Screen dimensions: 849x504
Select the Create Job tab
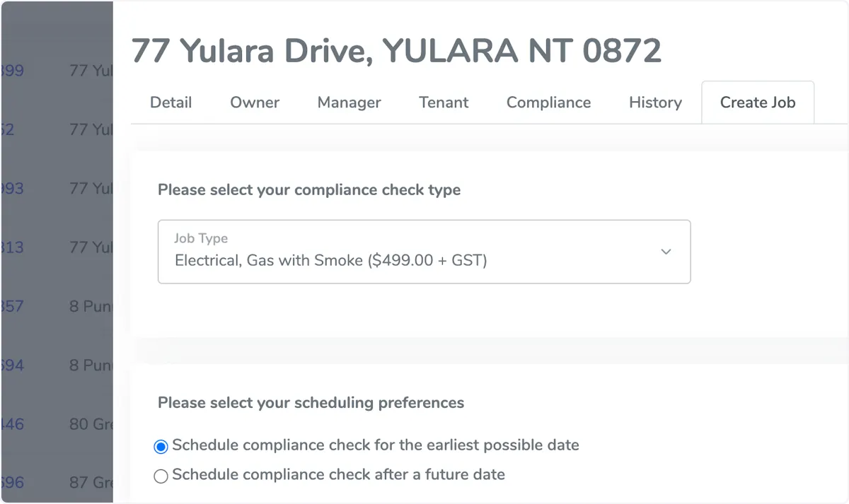pos(758,102)
